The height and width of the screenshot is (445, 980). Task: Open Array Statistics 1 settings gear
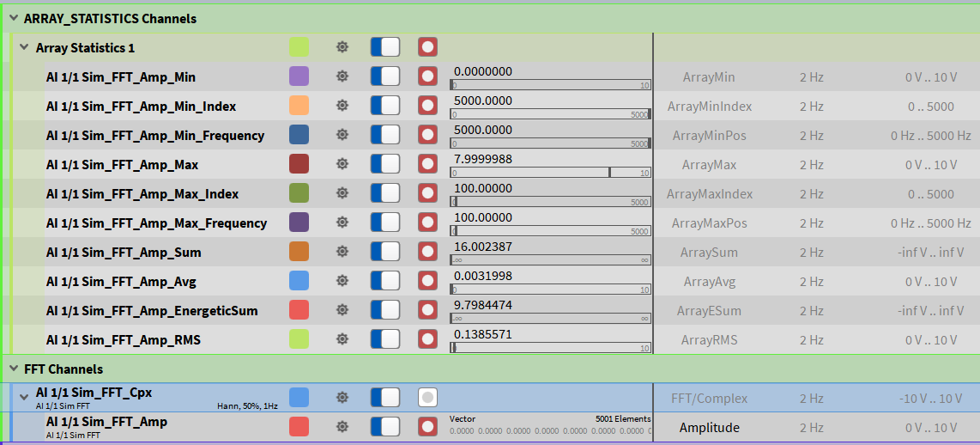coord(342,47)
